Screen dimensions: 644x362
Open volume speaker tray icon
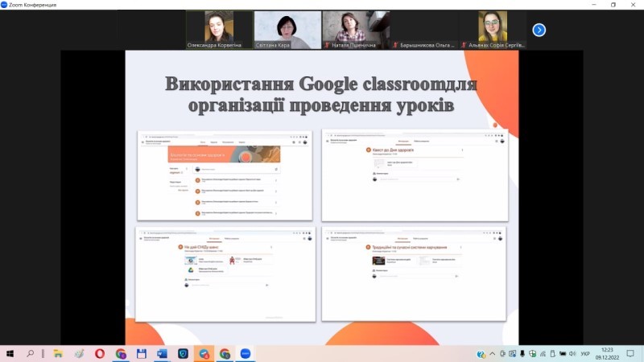(x=572, y=354)
